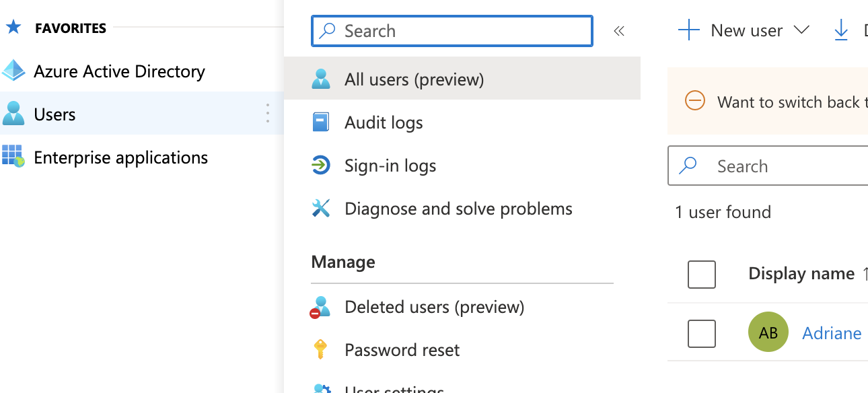The image size is (868, 393).
Task: Select the Diagnose and solve problems wrench icon
Action: pyautogui.click(x=321, y=209)
